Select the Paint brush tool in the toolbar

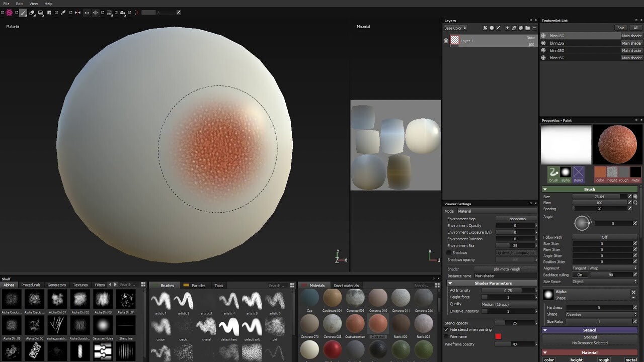22,12
